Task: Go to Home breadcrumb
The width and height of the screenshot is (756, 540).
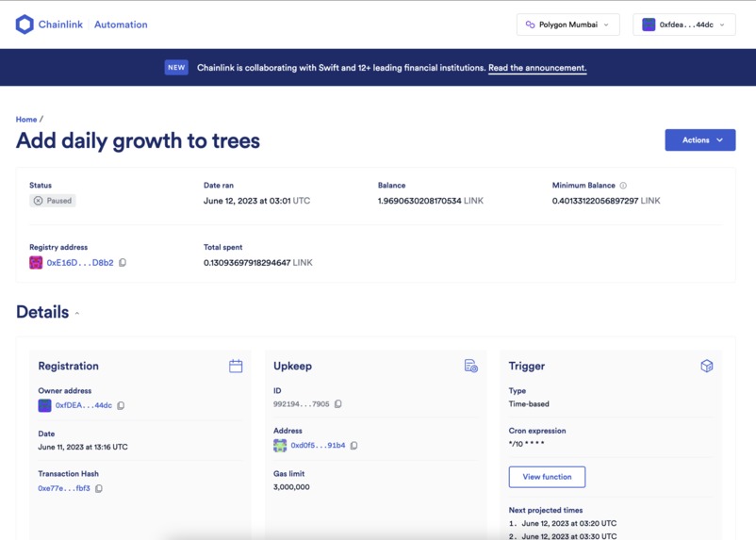Action: pos(26,119)
